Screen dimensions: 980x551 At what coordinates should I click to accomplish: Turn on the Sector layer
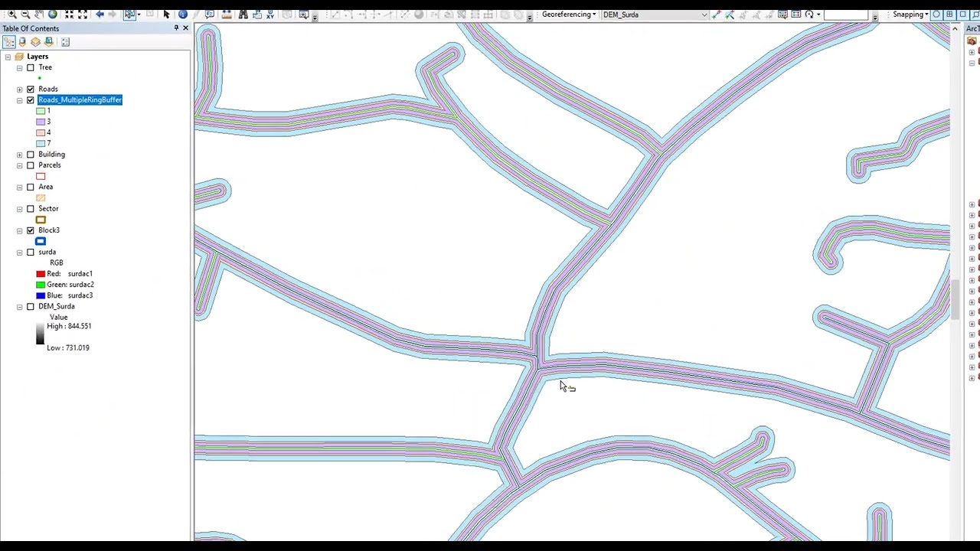point(31,209)
